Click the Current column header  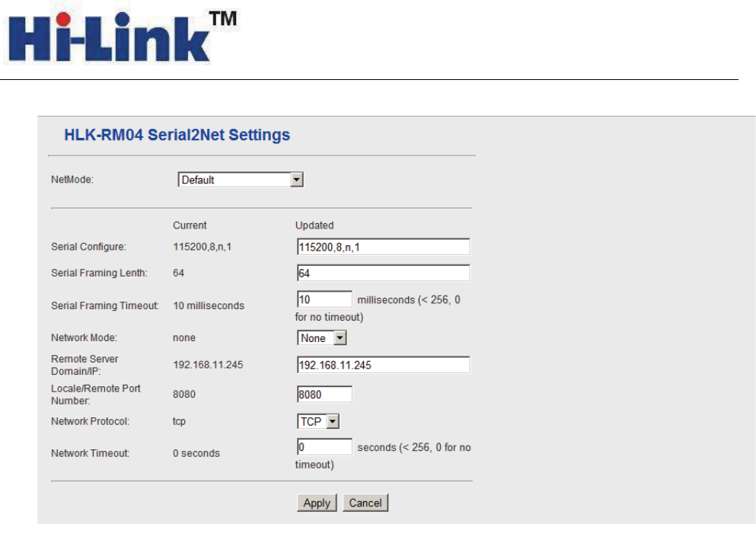(x=190, y=225)
